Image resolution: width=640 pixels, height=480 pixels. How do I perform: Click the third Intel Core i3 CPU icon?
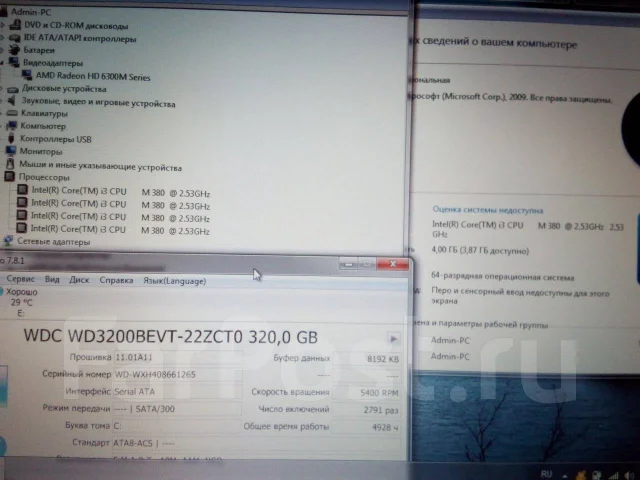point(22,215)
